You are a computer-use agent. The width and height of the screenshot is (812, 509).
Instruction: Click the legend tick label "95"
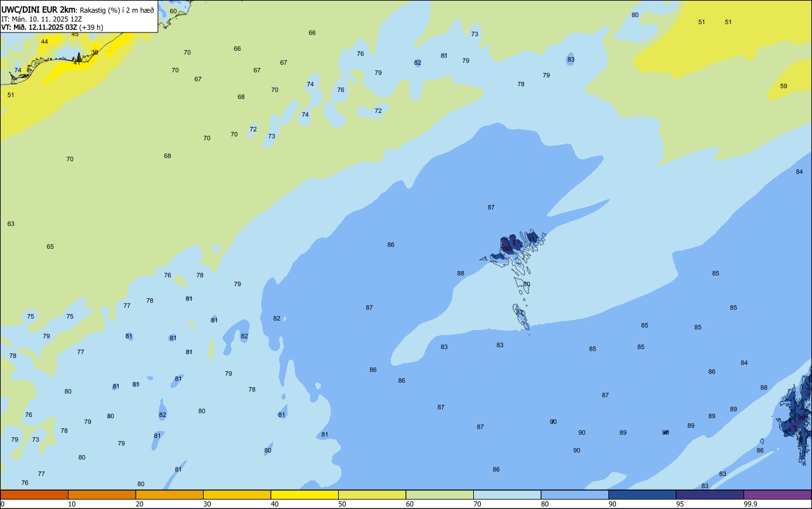[x=680, y=504]
